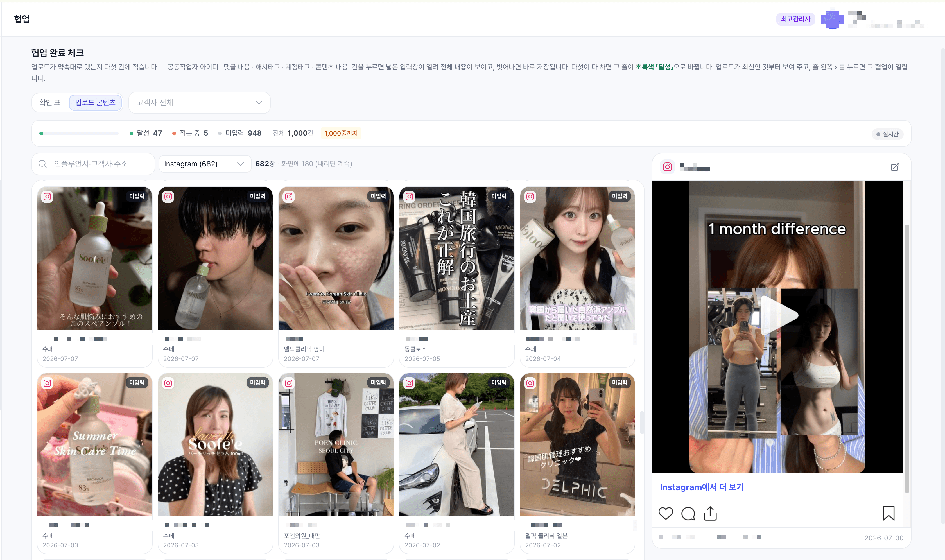Click the 미입력 badge on 델픽클리닉 영미 card
The height and width of the screenshot is (560, 945).
click(x=378, y=196)
